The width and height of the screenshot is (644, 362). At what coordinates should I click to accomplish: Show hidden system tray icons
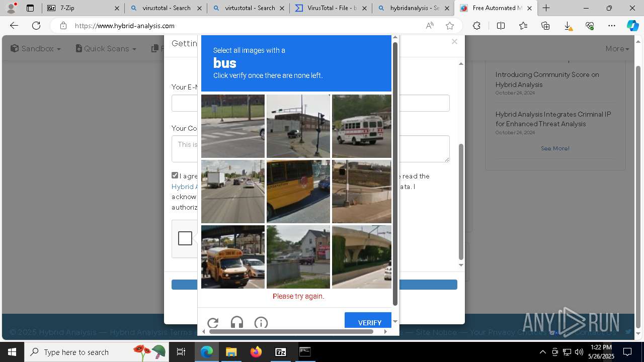[x=542, y=352]
